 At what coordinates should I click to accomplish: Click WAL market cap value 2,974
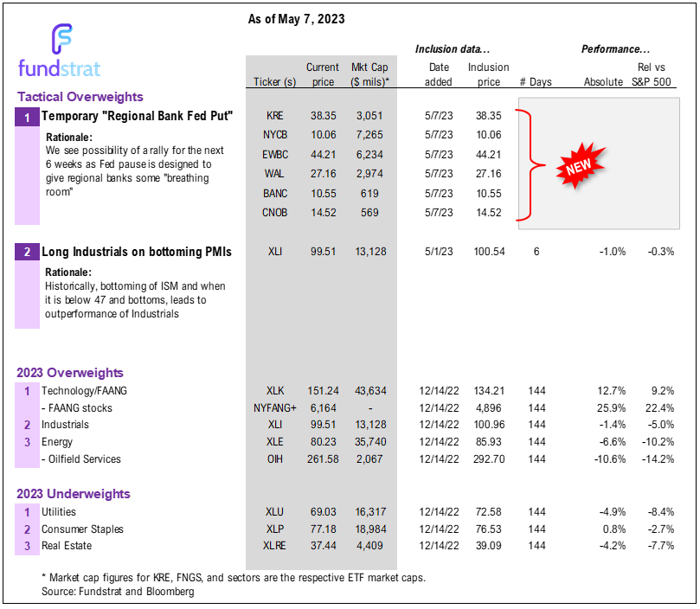pos(369,174)
